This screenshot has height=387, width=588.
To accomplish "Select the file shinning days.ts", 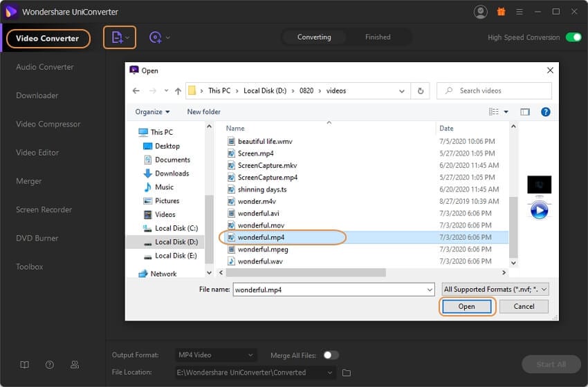I will [x=257, y=189].
